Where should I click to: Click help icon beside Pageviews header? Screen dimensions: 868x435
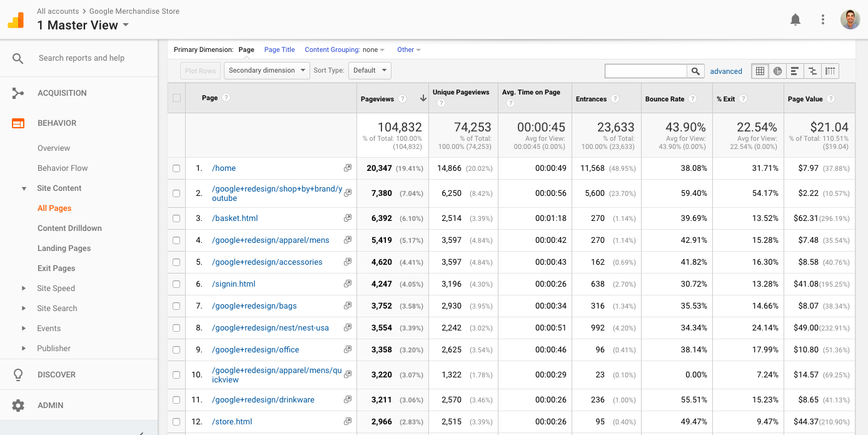pos(403,99)
